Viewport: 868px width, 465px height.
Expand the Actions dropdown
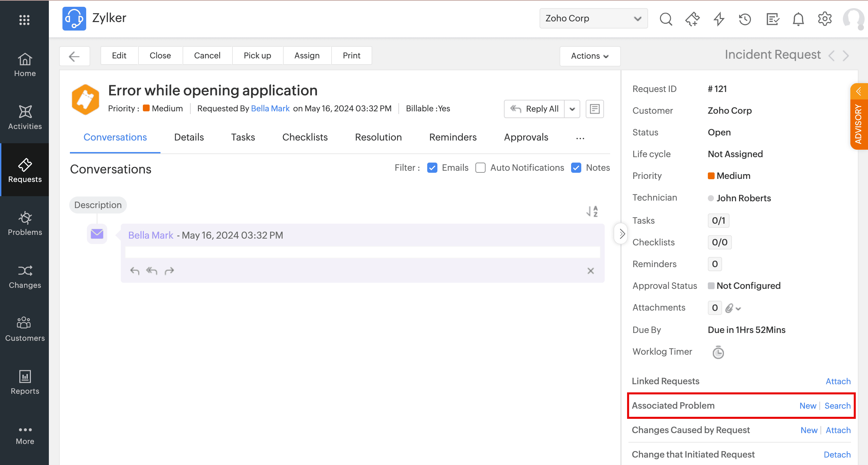pyautogui.click(x=590, y=56)
